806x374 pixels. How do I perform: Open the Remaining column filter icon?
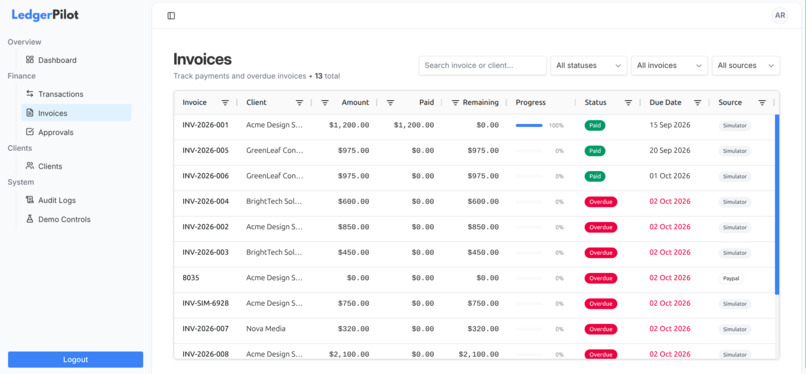tap(455, 103)
